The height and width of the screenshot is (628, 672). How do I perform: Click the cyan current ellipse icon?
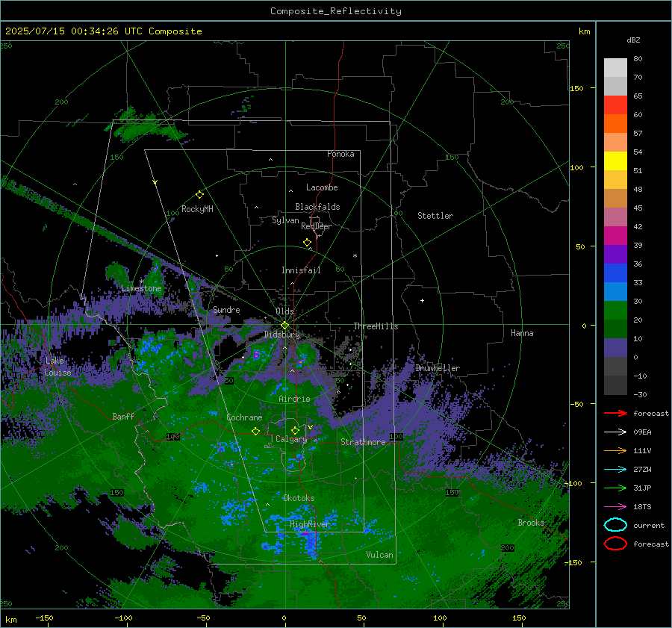pos(615,525)
